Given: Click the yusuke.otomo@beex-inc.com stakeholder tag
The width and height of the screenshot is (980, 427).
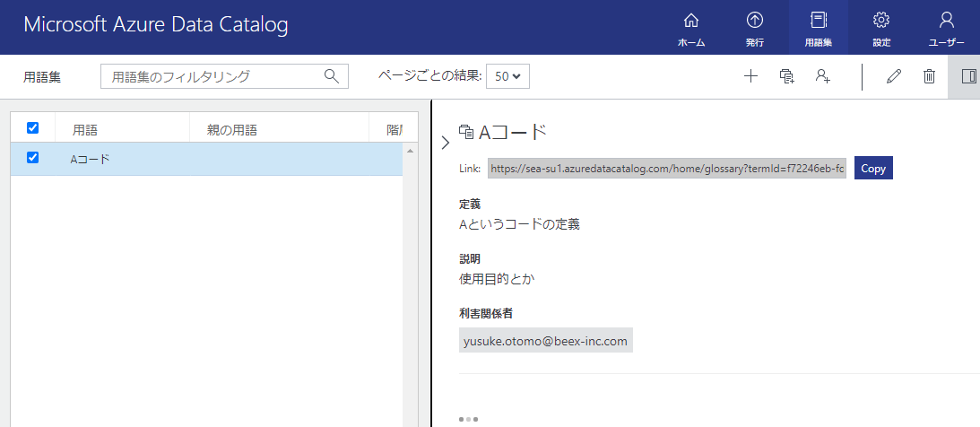Looking at the screenshot, I should coord(546,341).
